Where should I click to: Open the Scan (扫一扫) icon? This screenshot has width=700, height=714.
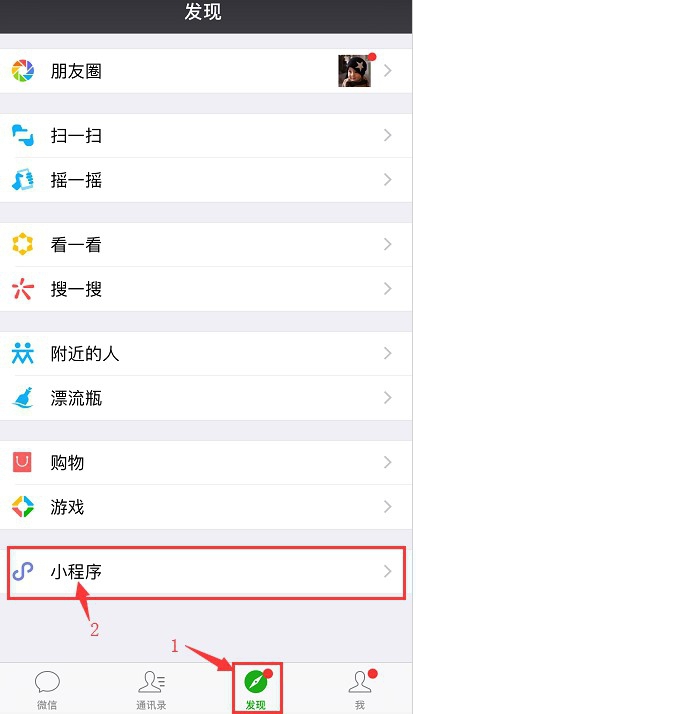click(x=23, y=135)
